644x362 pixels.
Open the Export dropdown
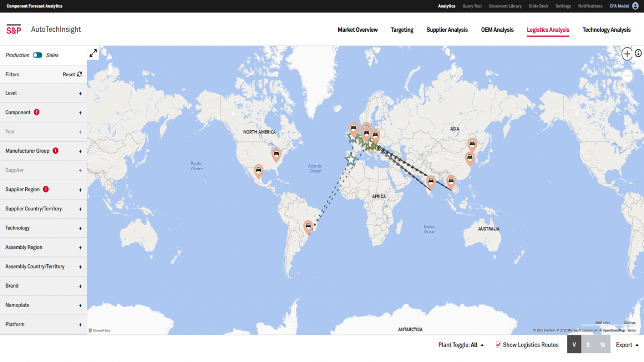tap(627, 345)
